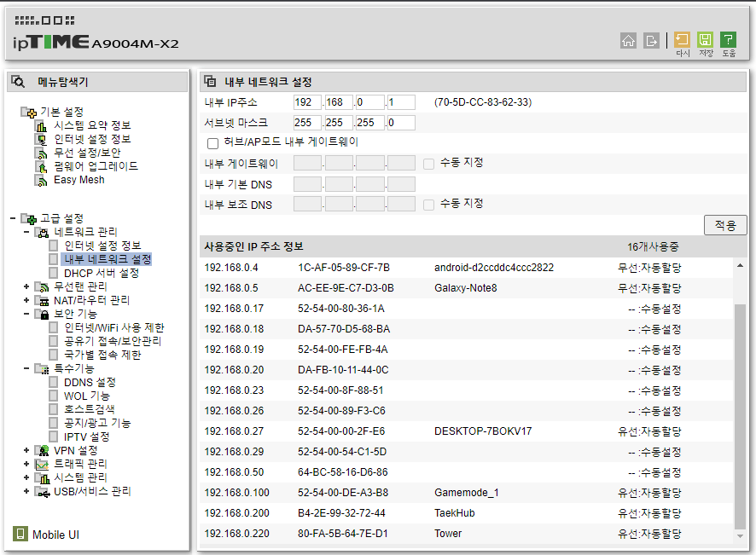Click the 고급 설정 folder icon
Image resolution: width=756 pixels, height=555 pixels.
tap(28, 219)
